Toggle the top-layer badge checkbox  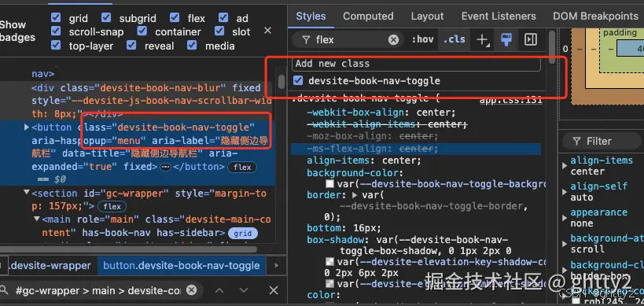tap(56, 45)
